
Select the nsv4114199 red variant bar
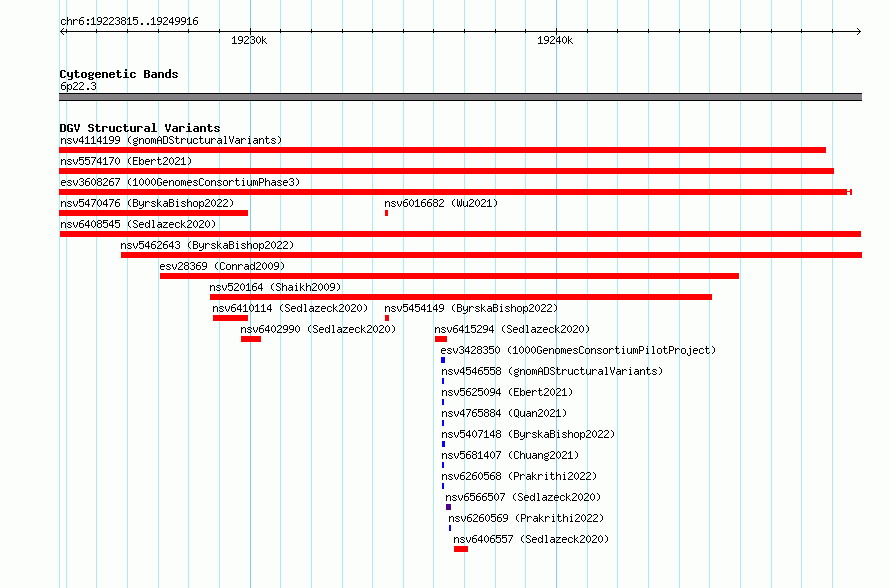pos(442,150)
